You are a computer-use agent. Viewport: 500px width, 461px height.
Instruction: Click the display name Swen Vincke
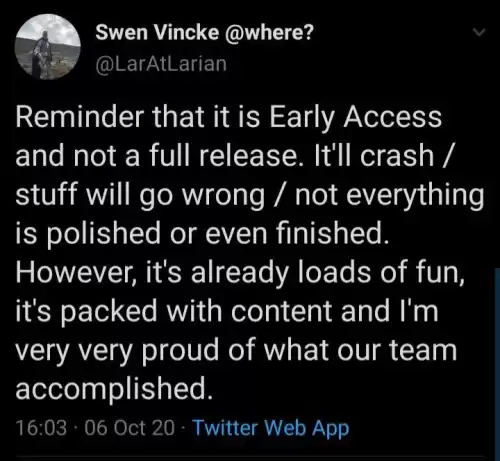pyautogui.click(x=157, y=32)
